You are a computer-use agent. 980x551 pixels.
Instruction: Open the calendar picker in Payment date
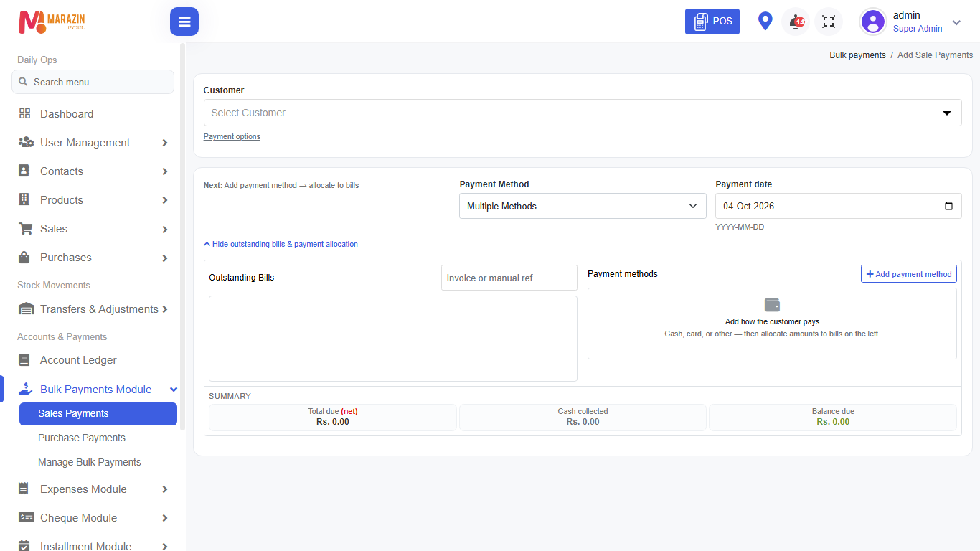click(949, 206)
